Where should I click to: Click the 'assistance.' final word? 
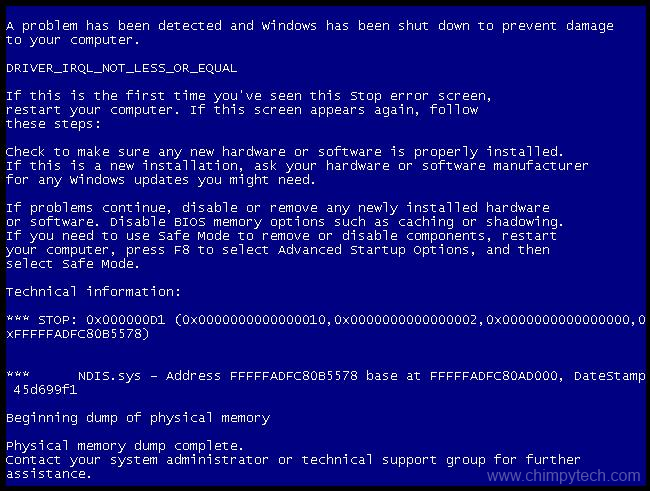pyautogui.click(x=49, y=474)
